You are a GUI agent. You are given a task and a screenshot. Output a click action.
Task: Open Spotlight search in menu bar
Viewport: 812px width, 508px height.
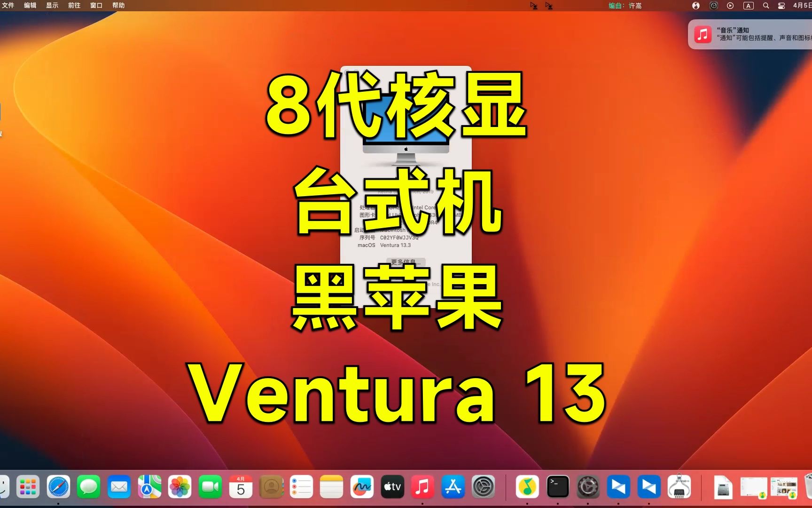coord(766,6)
